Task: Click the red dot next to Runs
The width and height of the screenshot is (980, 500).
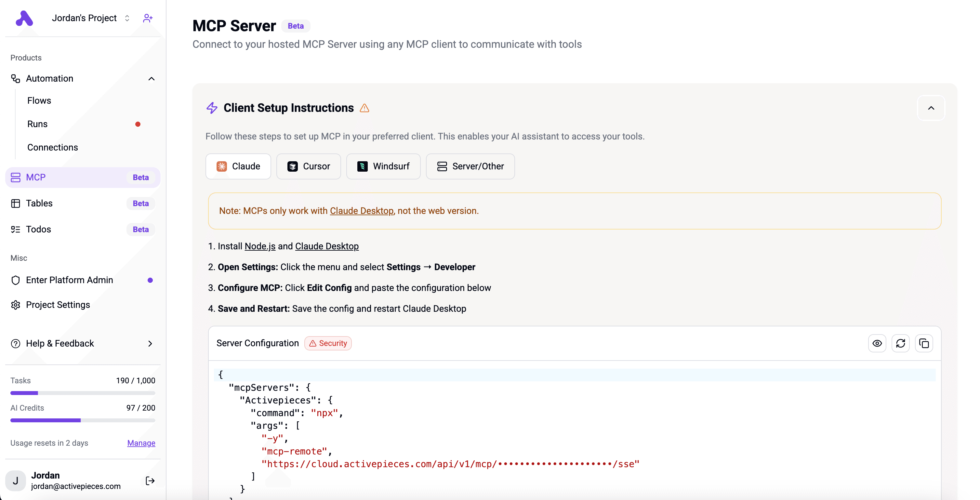Action: [x=138, y=124]
